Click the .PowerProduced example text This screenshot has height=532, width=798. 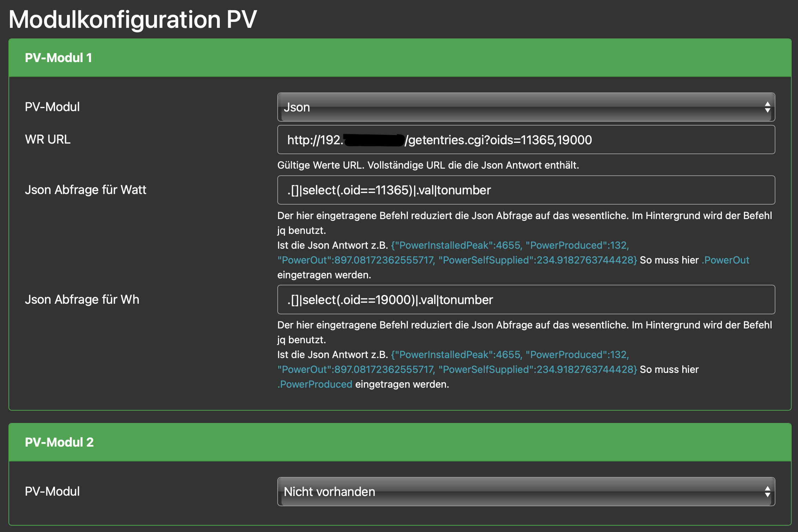315,384
